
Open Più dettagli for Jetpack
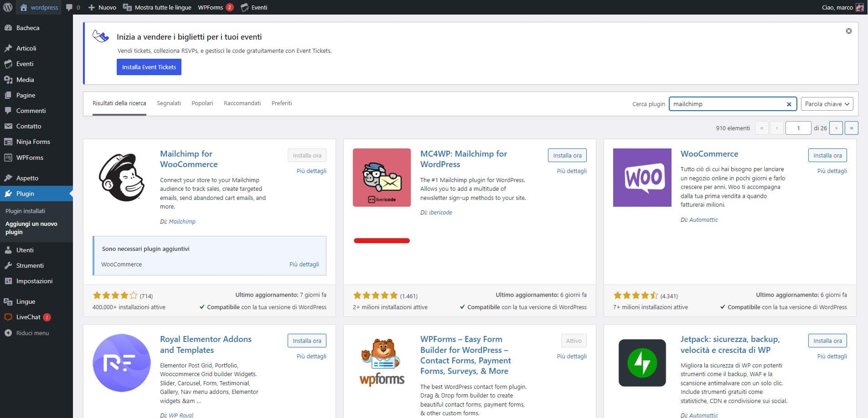pyautogui.click(x=832, y=357)
